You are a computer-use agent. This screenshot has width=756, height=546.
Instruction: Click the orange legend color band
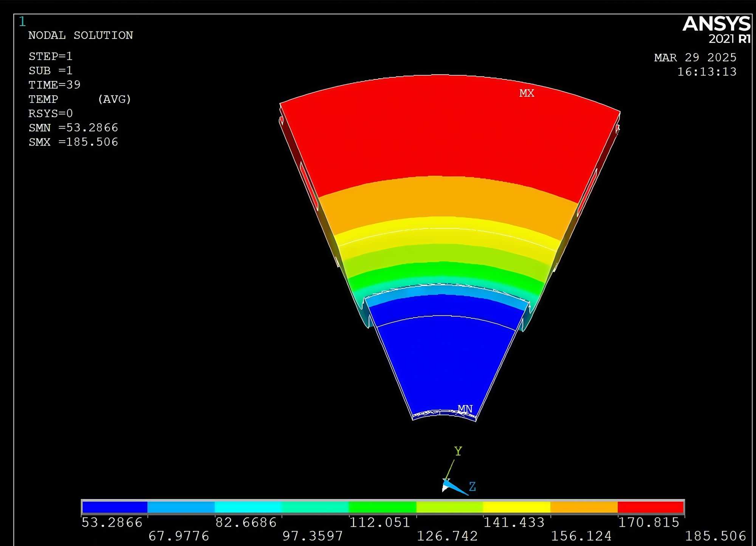pyautogui.click(x=584, y=507)
